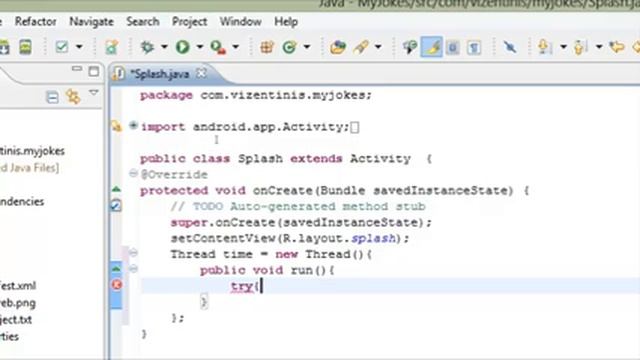The width and height of the screenshot is (640, 360).
Task: Click the 'try' keyword in editor
Action: point(242,286)
